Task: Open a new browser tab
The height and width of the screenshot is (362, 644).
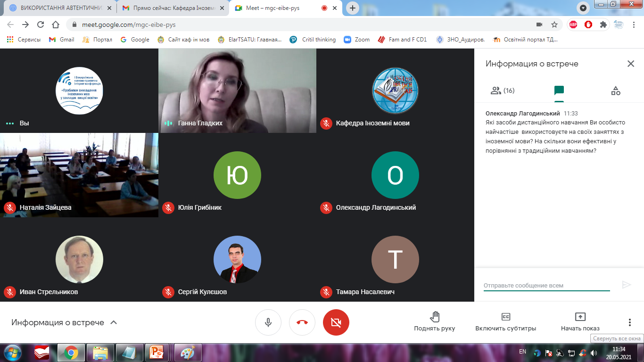Action: click(x=353, y=8)
